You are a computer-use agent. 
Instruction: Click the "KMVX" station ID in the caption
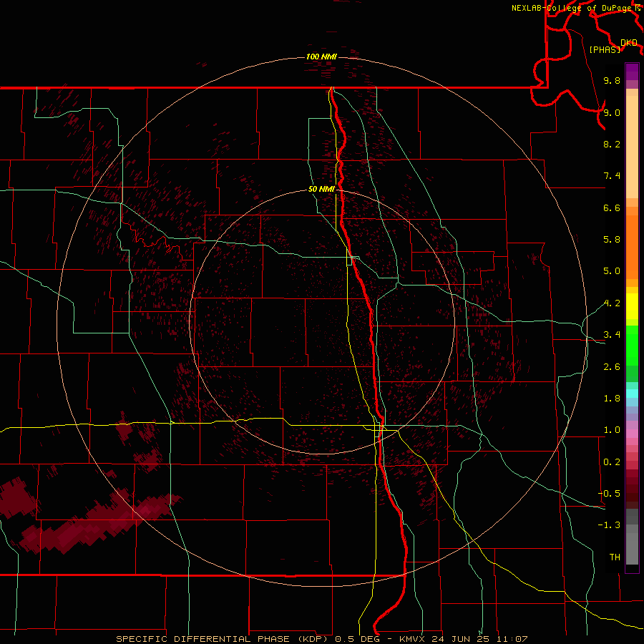click(412, 639)
